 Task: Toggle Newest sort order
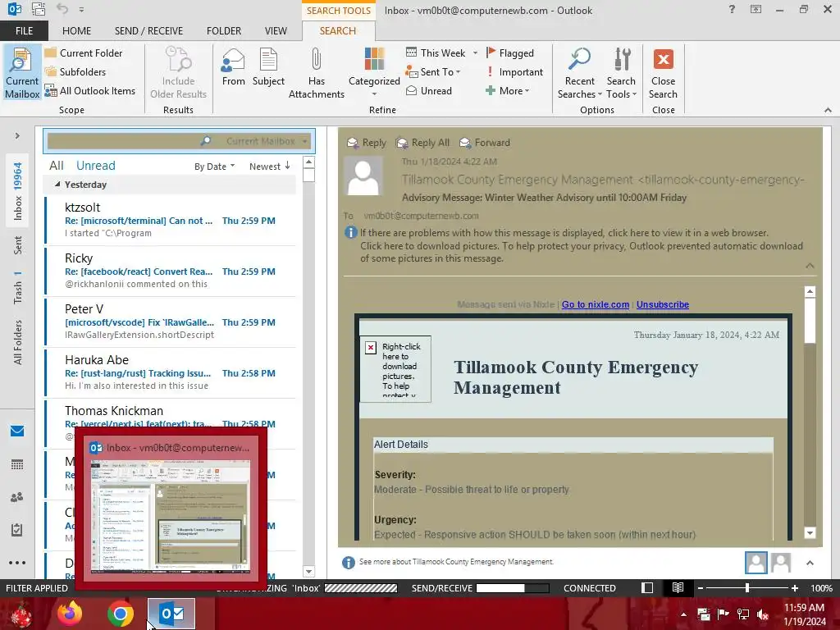coord(269,167)
